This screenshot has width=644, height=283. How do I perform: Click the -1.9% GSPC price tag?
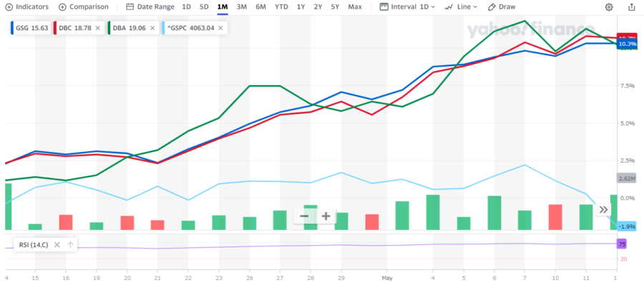(627, 226)
